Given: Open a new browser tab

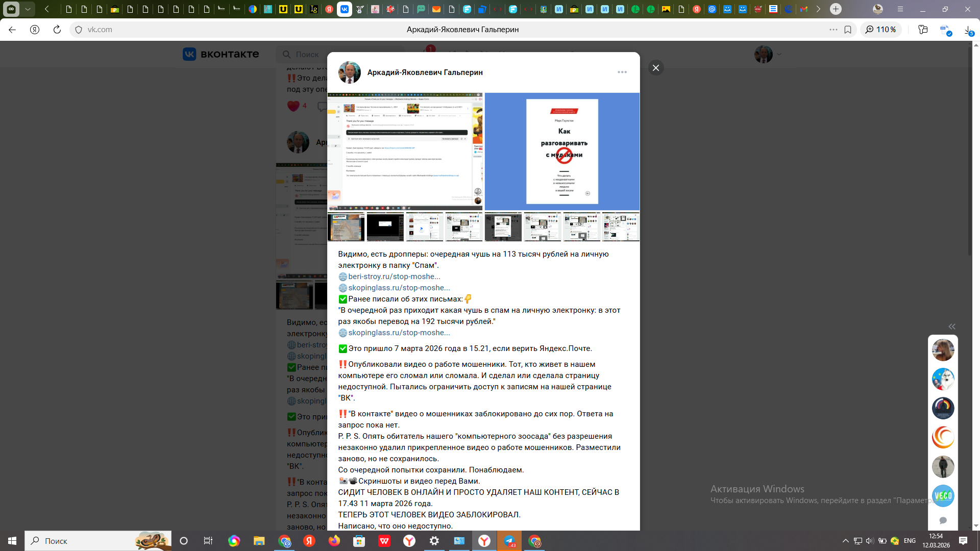Looking at the screenshot, I should tap(836, 9).
